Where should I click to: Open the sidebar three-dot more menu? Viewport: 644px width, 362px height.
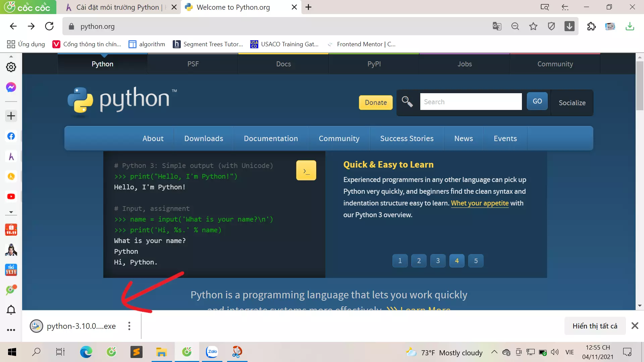click(11, 330)
